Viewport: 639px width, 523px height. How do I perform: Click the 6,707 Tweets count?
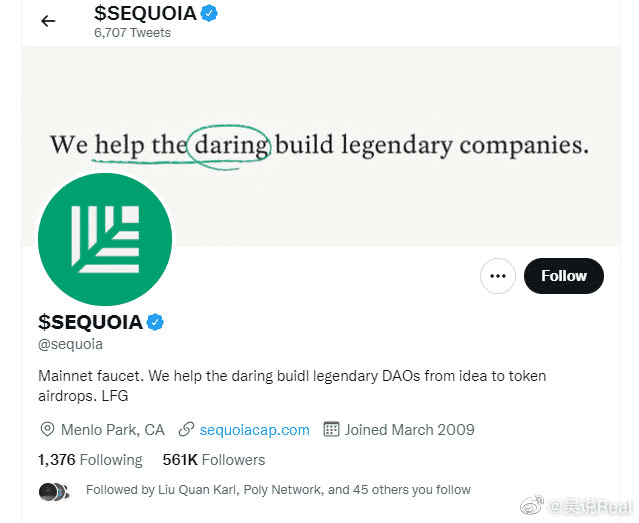[132, 33]
